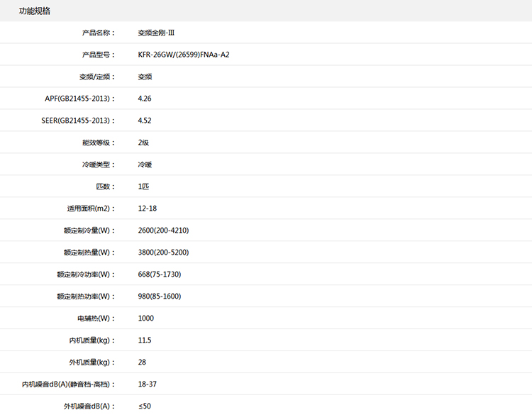Select the outdoor unit weight 28
Screen dimensions: 532x415
point(142,362)
